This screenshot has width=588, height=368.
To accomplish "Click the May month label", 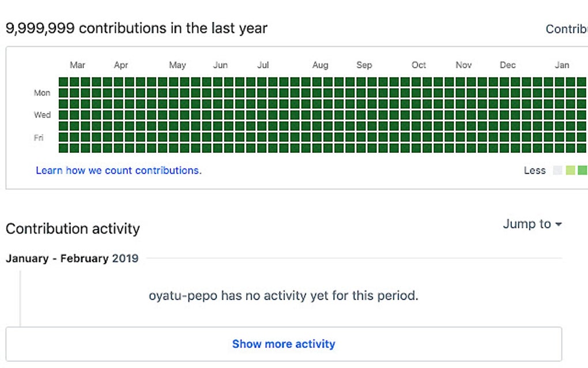I will point(177,65).
